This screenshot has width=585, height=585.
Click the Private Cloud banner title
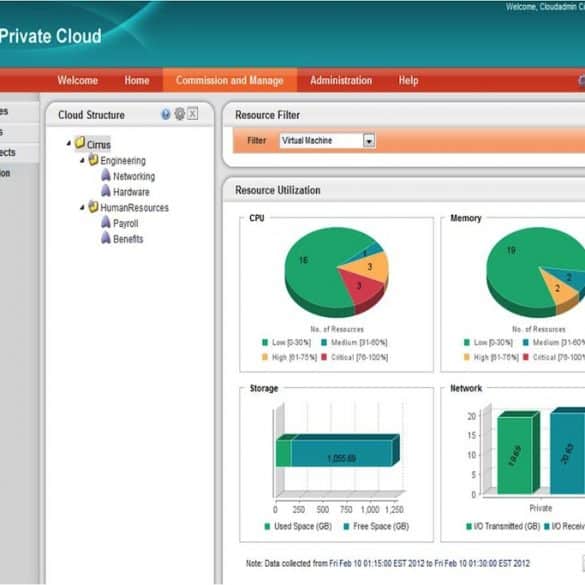51,37
